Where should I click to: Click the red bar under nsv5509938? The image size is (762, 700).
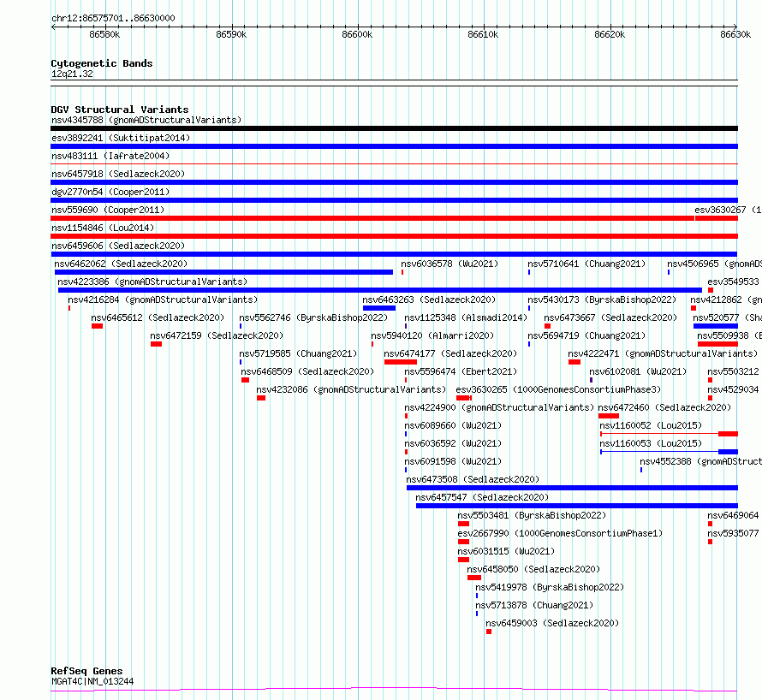pos(717,344)
